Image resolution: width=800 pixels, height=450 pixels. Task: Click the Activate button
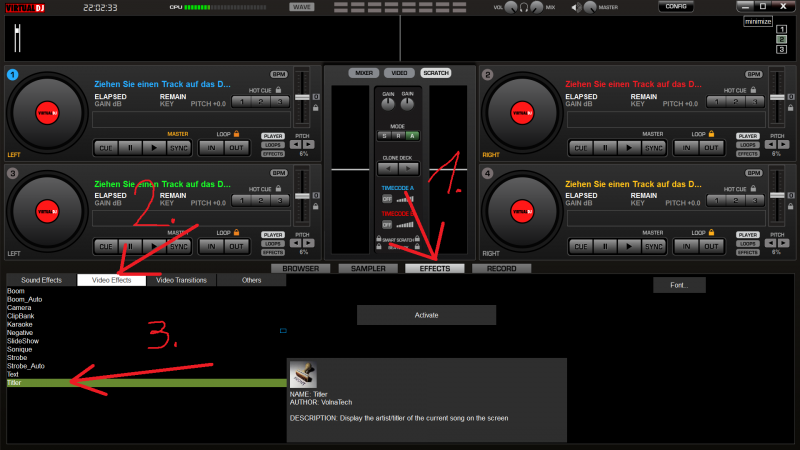(x=426, y=315)
